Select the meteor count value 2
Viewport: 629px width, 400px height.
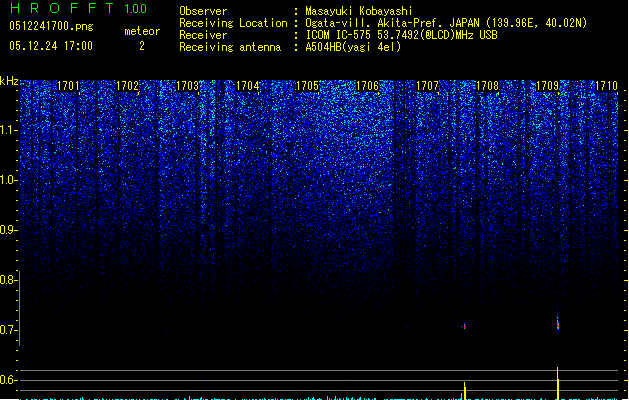[x=142, y=46]
